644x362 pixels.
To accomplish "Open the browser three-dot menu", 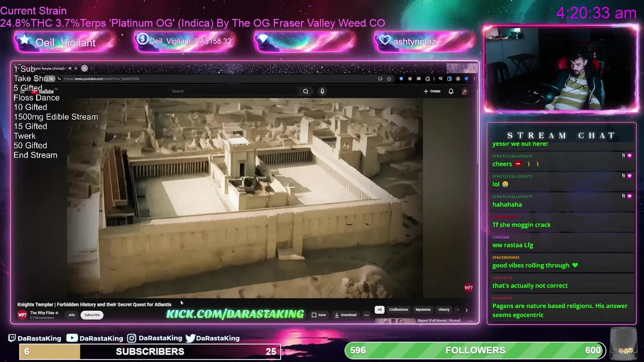I will click(x=474, y=78).
